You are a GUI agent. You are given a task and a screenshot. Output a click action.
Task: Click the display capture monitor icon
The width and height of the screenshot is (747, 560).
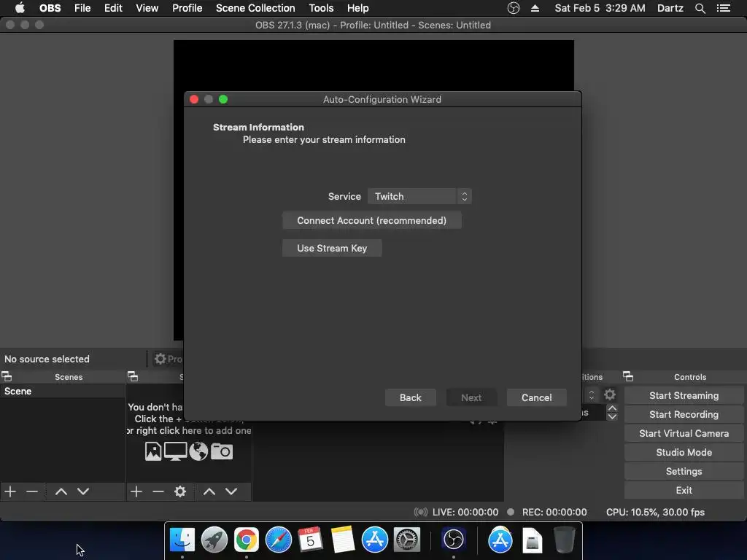click(175, 451)
